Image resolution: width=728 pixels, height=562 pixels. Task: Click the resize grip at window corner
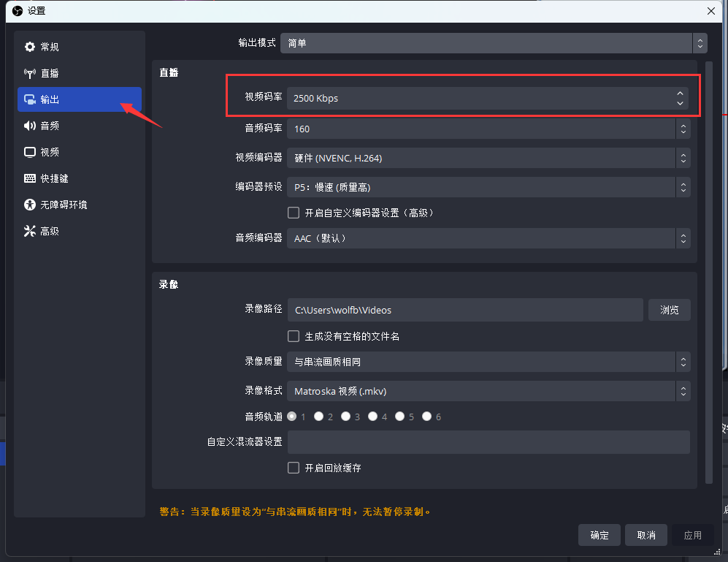717,551
